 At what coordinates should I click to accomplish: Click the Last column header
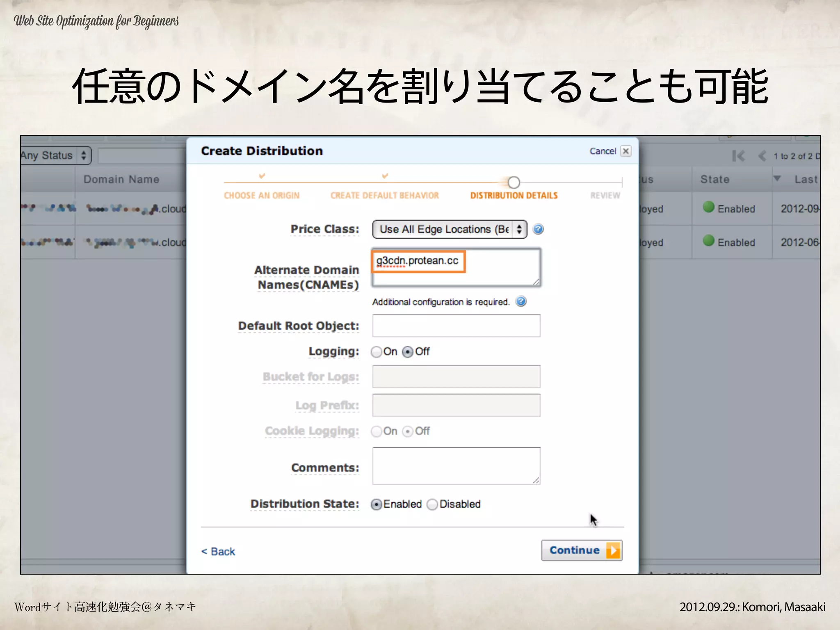click(806, 179)
